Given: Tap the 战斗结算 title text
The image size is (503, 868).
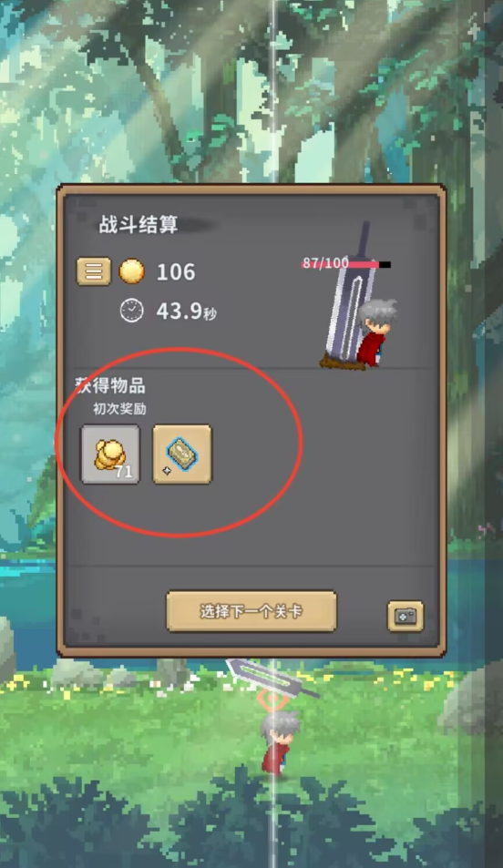Looking at the screenshot, I should tap(139, 224).
